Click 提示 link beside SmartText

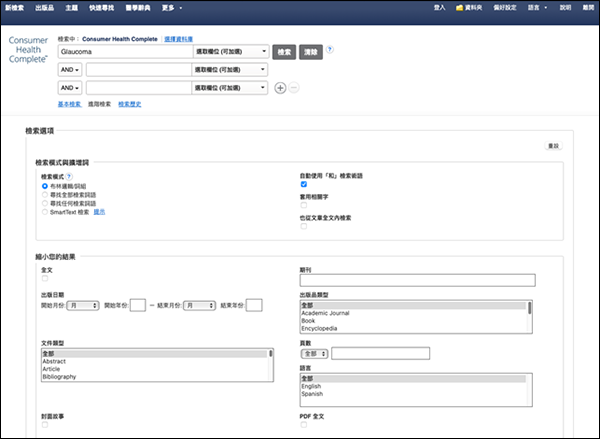[99, 212]
